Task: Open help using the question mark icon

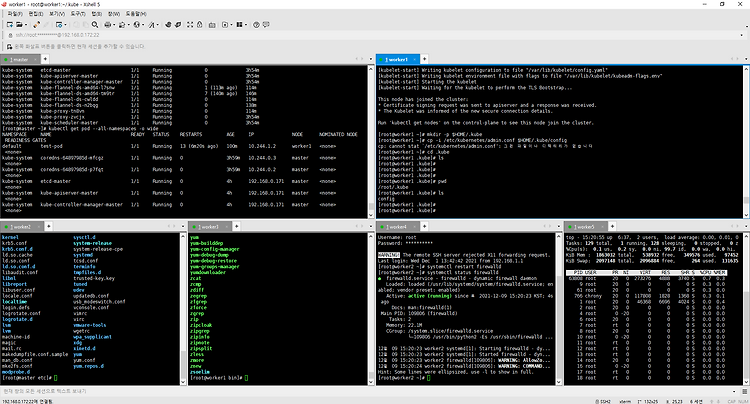Action: [x=256, y=24]
